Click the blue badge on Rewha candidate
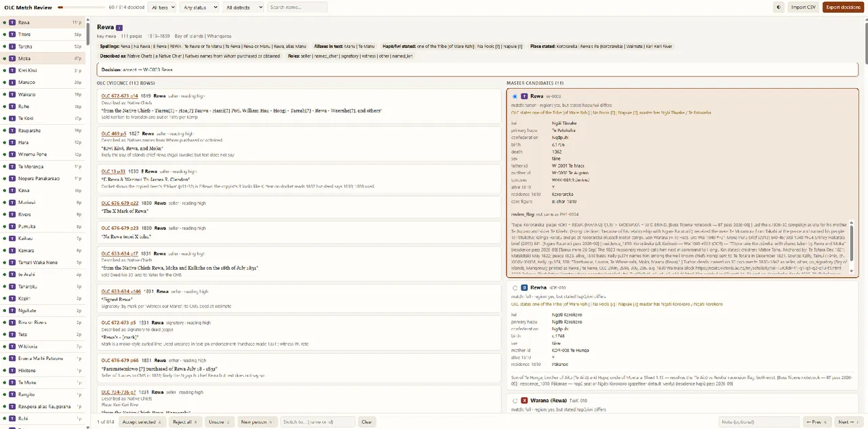Screen dimensions: 868x429 (524, 287)
